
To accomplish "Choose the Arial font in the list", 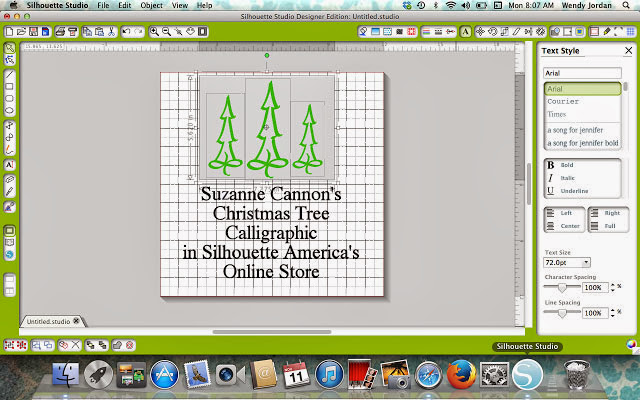I will pos(582,89).
